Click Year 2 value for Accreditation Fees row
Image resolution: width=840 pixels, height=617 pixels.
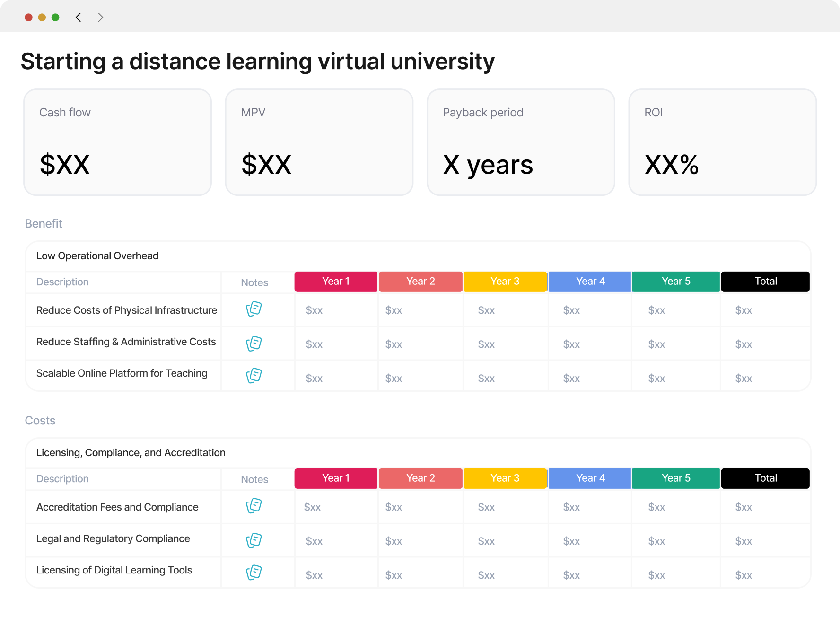[394, 507]
